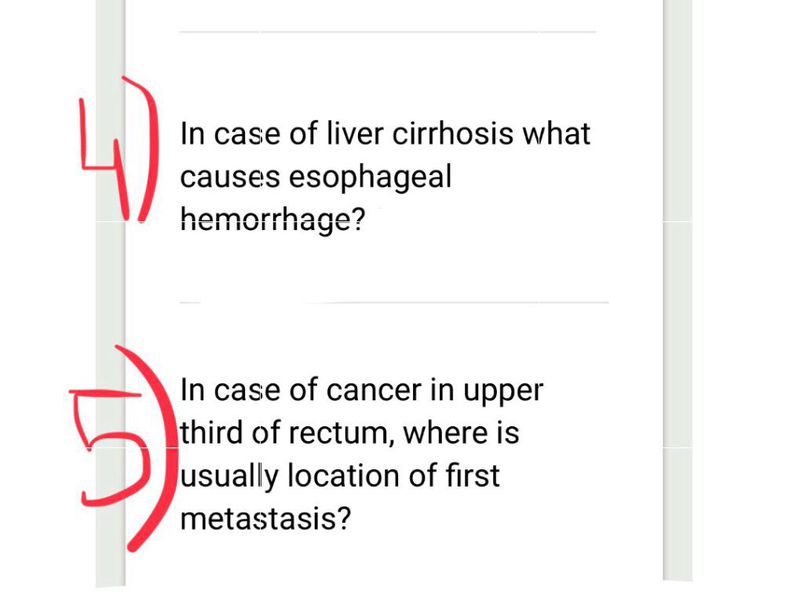Screen dimensions: 800x595
Task: Click the left gray vertical bar
Action: point(110,300)
